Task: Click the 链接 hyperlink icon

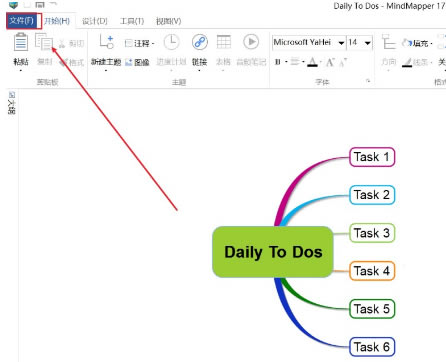Action: click(x=200, y=42)
